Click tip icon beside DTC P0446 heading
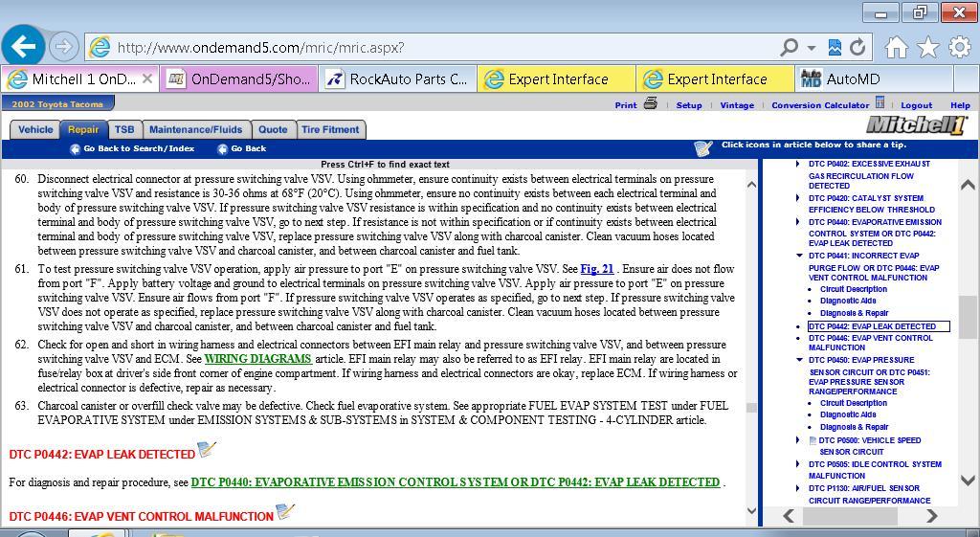Image resolution: width=980 pixels, height=537 pixels. point(284,512)
